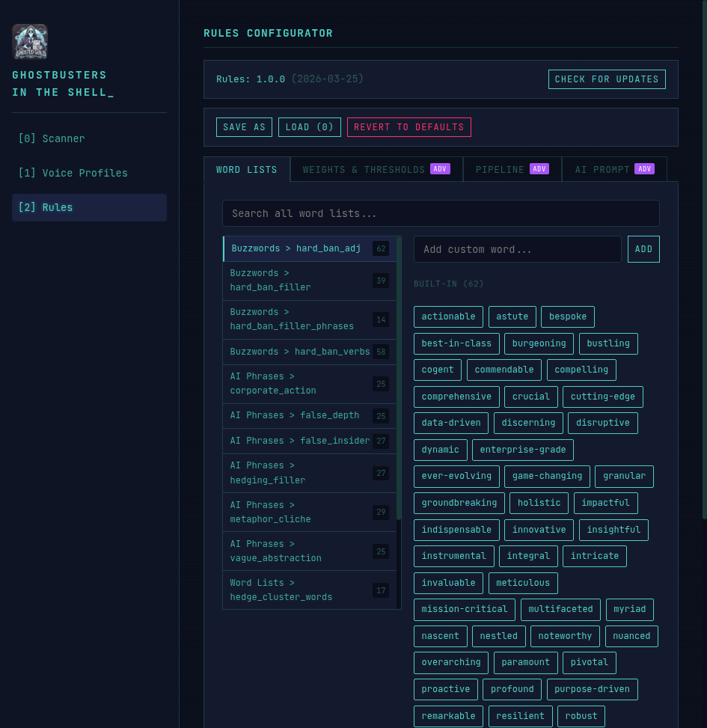
Task: Select Buzzwords > hard_ban_filler_phrases list
Action: pos(310,319)
